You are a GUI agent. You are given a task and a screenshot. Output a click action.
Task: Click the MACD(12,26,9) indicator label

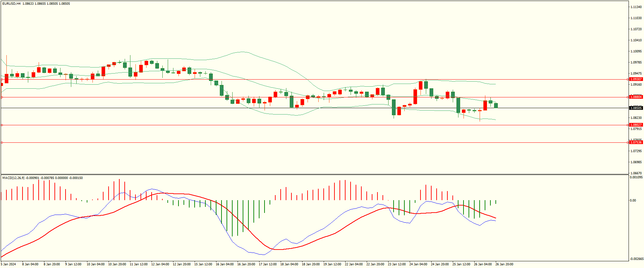[x=13, y=178]
